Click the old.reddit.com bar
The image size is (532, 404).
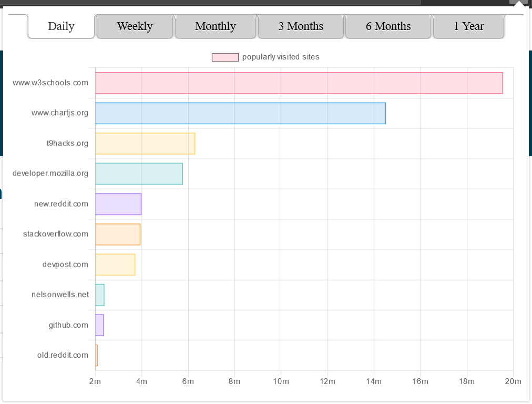[96, 356]
